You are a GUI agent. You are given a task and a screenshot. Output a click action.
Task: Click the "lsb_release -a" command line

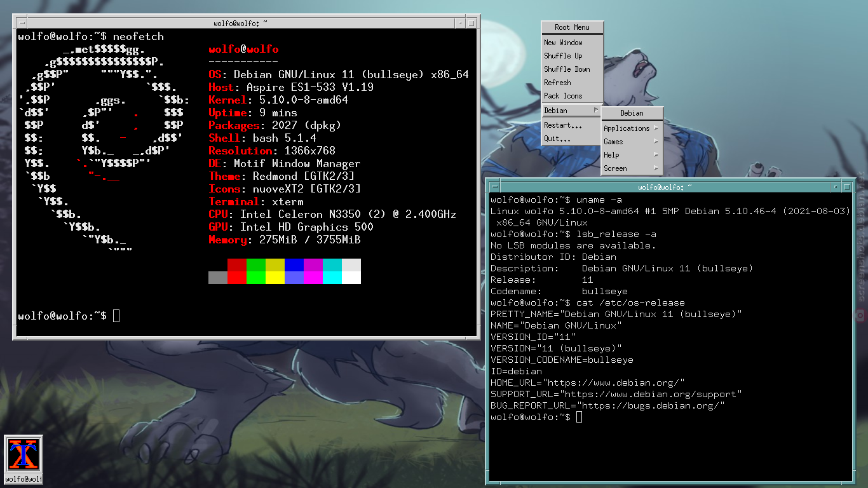(573, 234)
